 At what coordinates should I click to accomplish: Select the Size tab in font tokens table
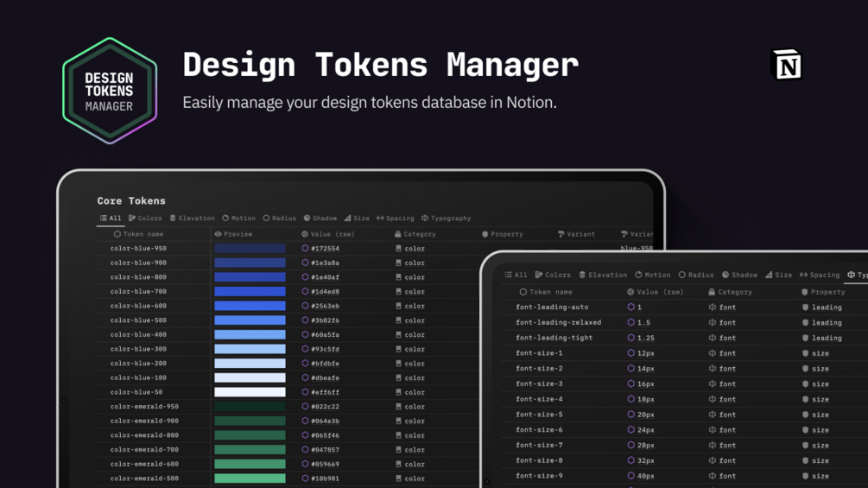(x=778, y=275)
